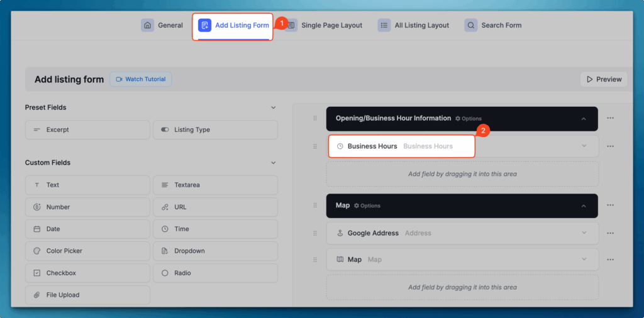Viewport: 644px width, 318px height.
Task: Select the Radio custom field
Action: (215, 273)
